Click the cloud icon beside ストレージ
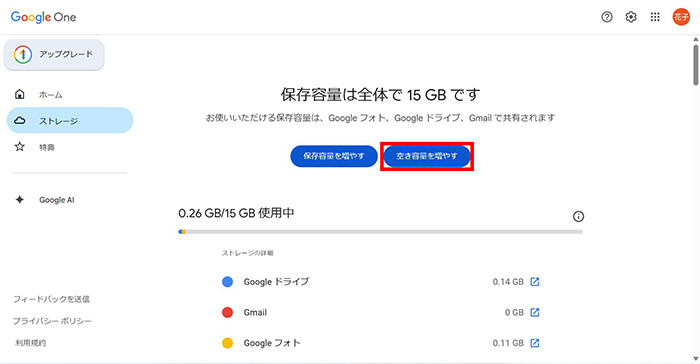 tap(20, 121)
